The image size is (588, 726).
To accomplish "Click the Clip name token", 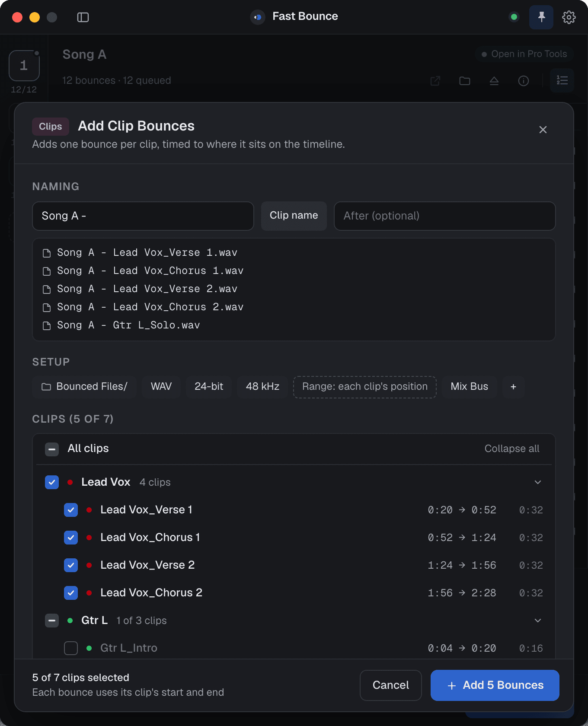I will (x=294, y=216).
